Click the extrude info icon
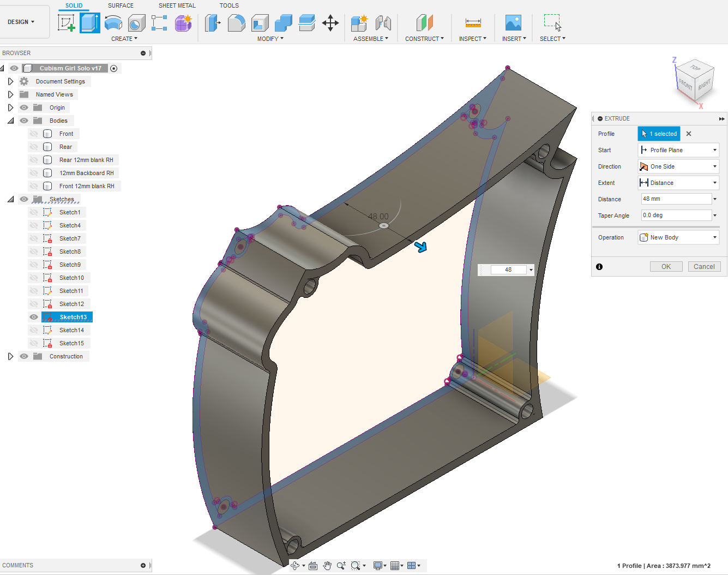The width and height of the screenshot is (728, 575). point(599,267)
